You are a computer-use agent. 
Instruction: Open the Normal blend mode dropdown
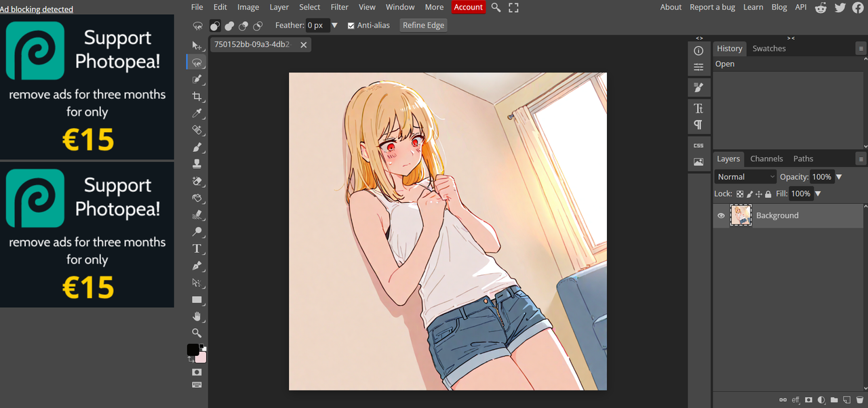tap(745, 177)
